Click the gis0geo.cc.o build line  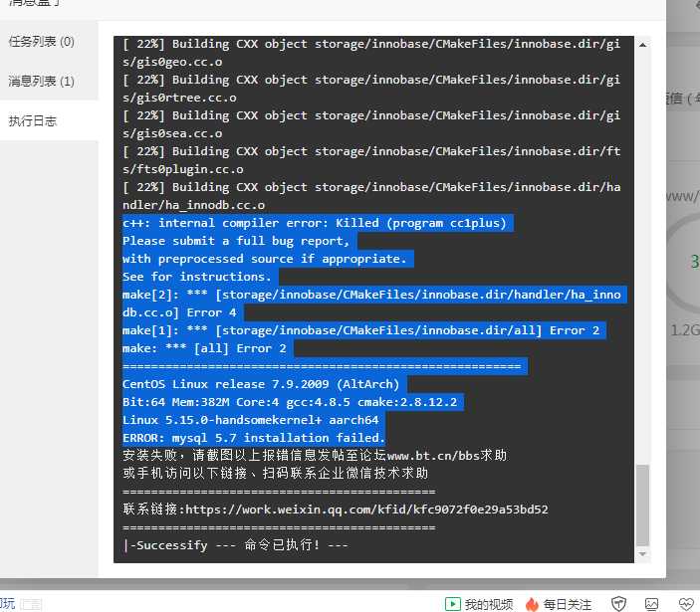pyautogui.click(x=371, y=53)
